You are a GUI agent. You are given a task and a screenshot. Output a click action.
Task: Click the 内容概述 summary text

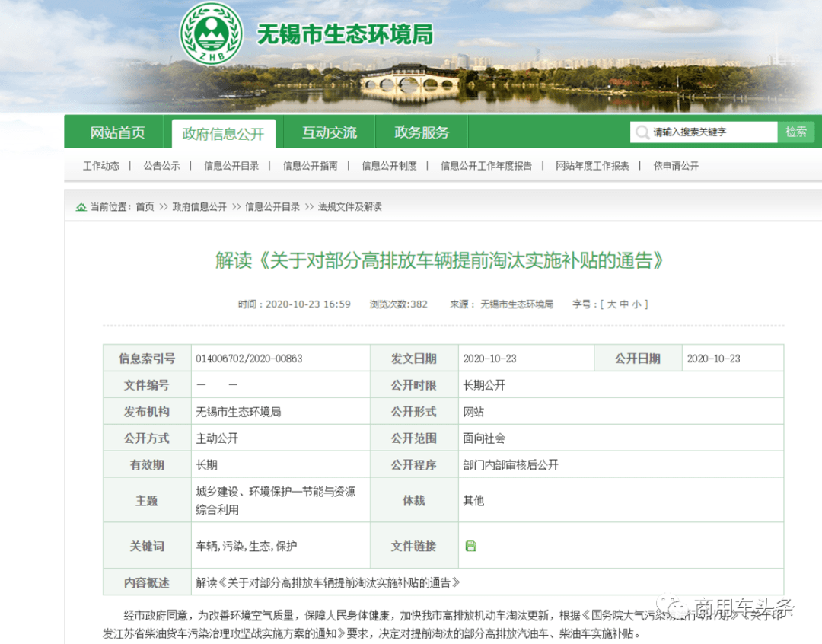pos(327,582)
